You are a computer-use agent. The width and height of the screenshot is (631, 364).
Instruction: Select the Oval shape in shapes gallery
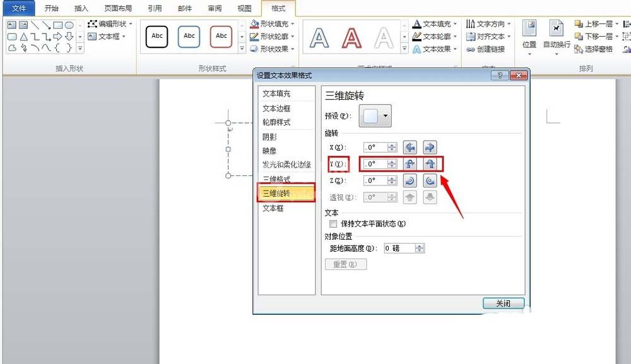[x=69, y=25]
